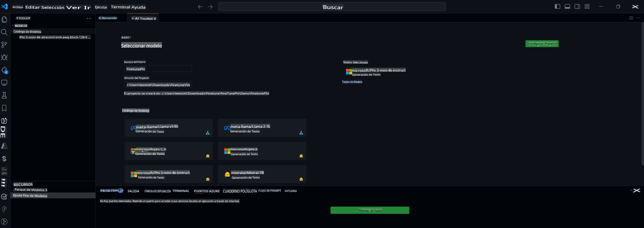Viewport: 644px width, 228px height.
Task: Open the Azure icon in activity bar
Action: click(x=4, y=146)
